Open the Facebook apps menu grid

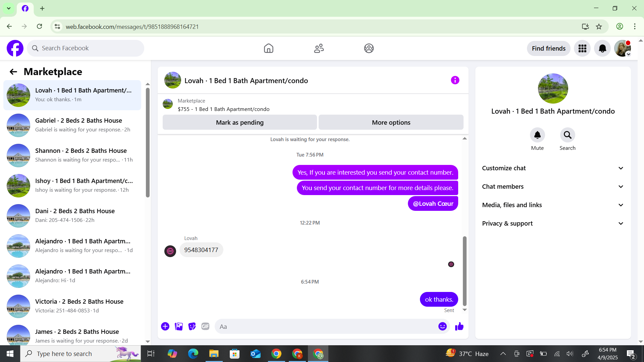582,49
